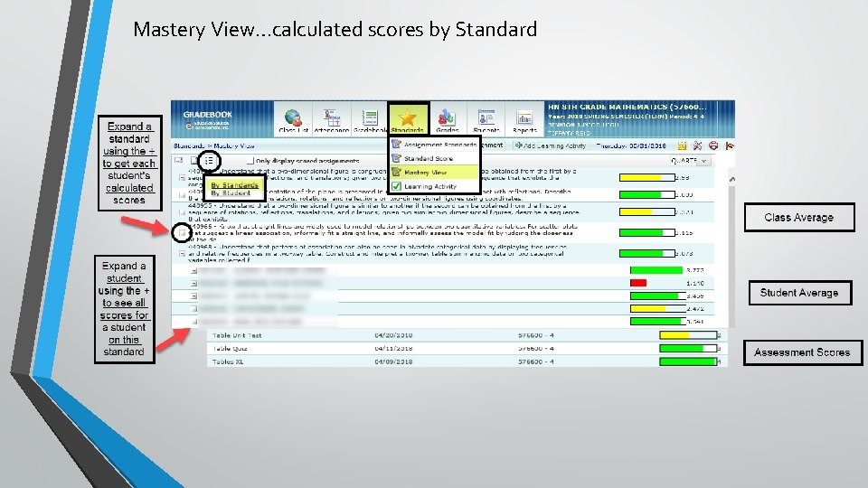
Task: Click the Mastery View pencil icon
Action: coord(396,172)
